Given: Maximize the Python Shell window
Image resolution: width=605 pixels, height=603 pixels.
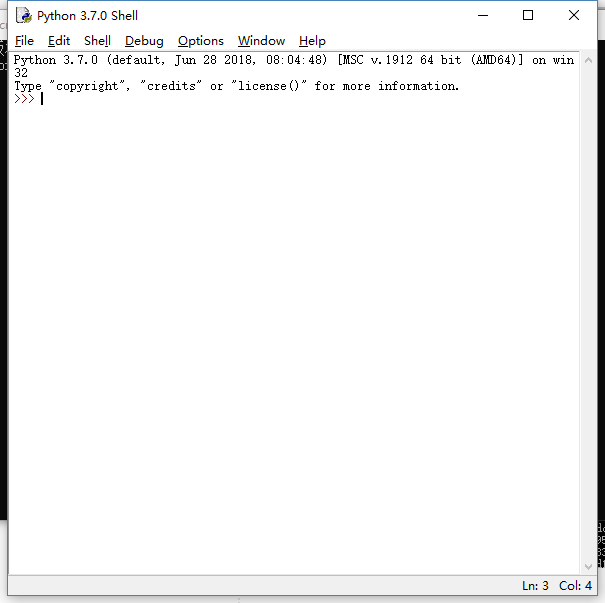Looking at the screenshot, I should (528, 15).
